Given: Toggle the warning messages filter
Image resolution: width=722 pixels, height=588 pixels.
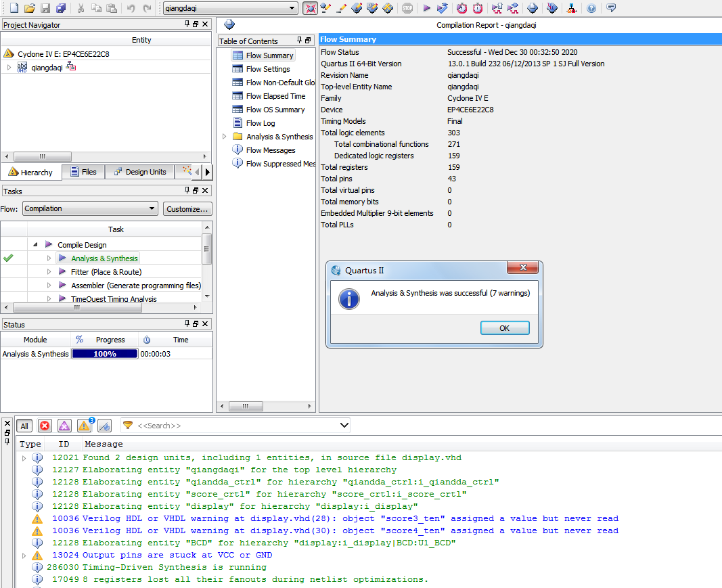Looking at the screenshot, I should pos(85,426).
